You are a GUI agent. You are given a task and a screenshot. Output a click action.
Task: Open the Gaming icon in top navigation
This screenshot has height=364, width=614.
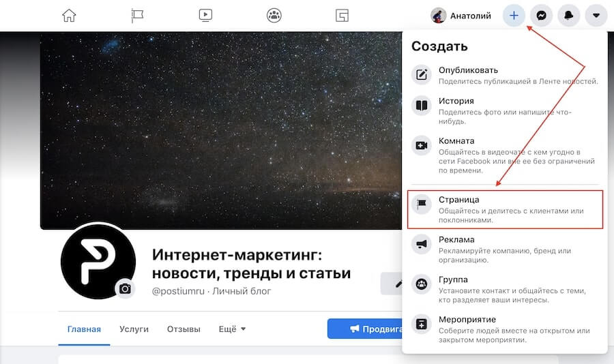click(342, 16)
